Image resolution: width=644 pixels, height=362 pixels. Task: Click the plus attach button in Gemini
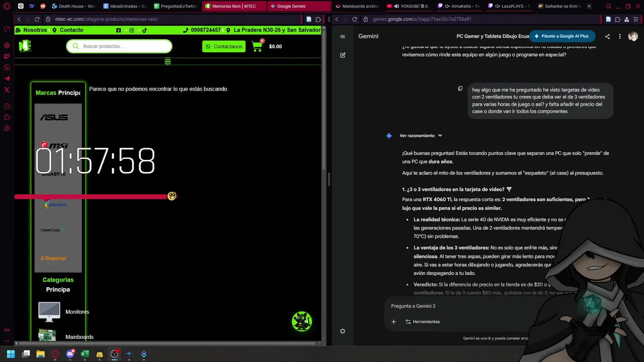393,322
